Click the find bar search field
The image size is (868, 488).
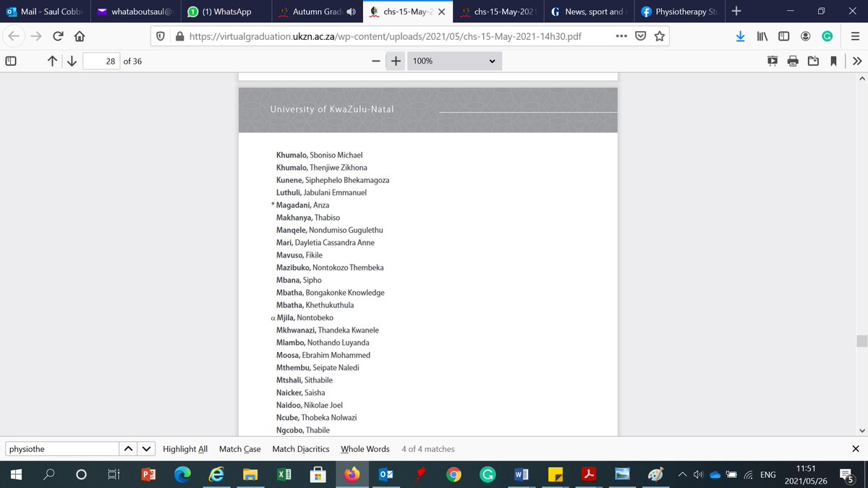pyautogui.click(x=61, y=449)
